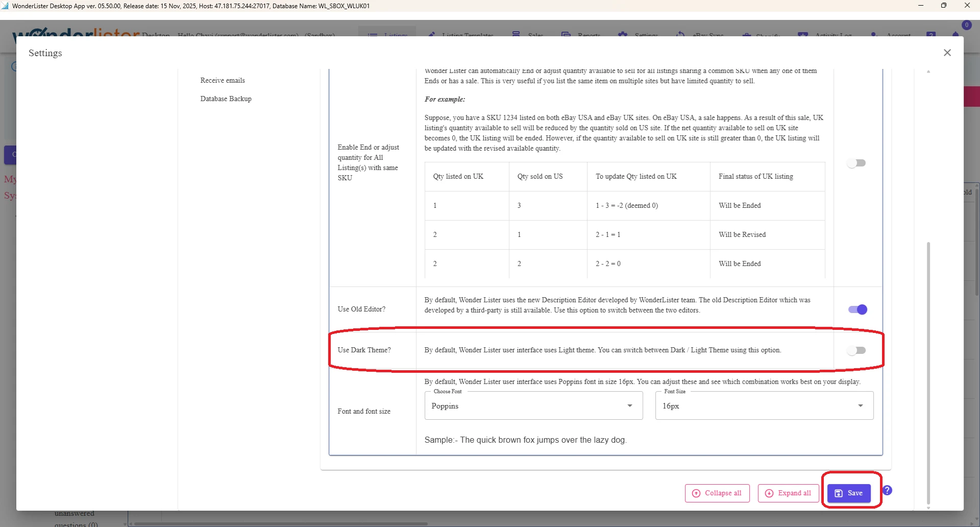Minimize the WonderLister window

point(921,6)
